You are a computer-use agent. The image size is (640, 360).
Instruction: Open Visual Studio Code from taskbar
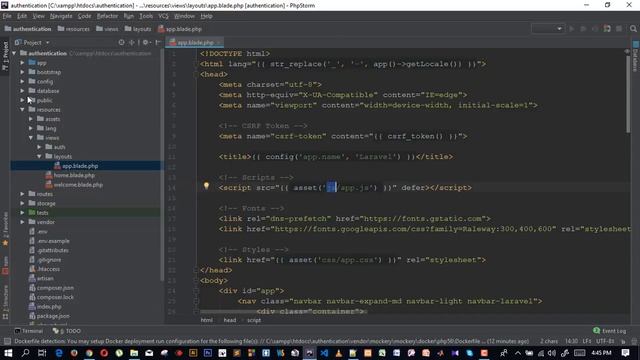(324, 353)
